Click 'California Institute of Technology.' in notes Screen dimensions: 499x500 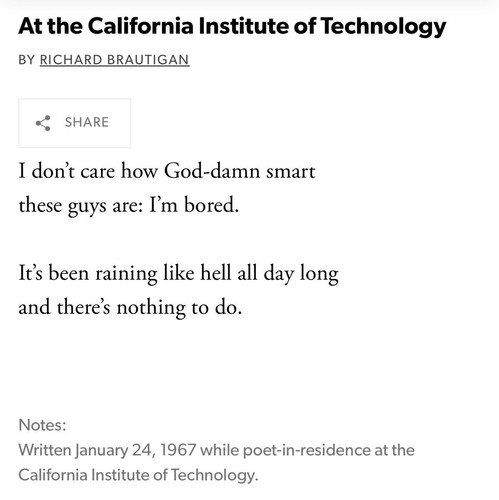click(x=138, y=475)
